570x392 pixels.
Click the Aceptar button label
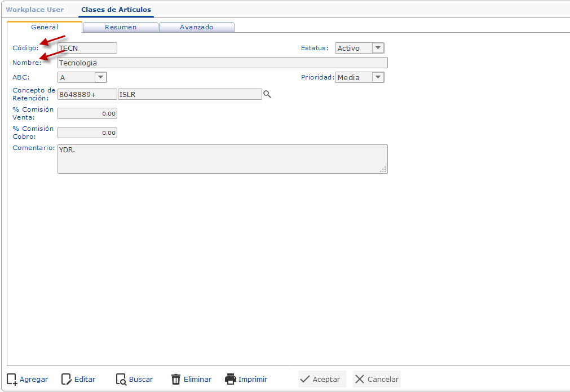coord(326,379)
